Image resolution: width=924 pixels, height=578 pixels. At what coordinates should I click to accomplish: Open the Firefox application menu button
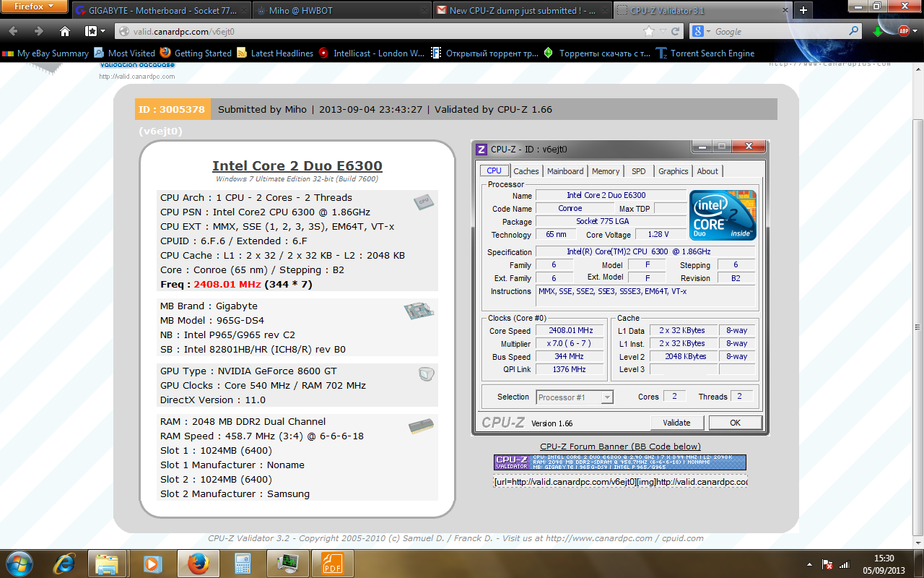35,7
